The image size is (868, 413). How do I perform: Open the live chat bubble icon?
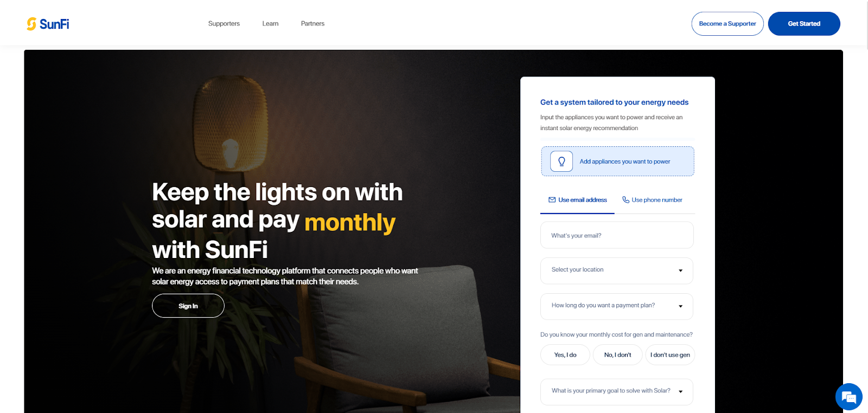tap(849, 397)
